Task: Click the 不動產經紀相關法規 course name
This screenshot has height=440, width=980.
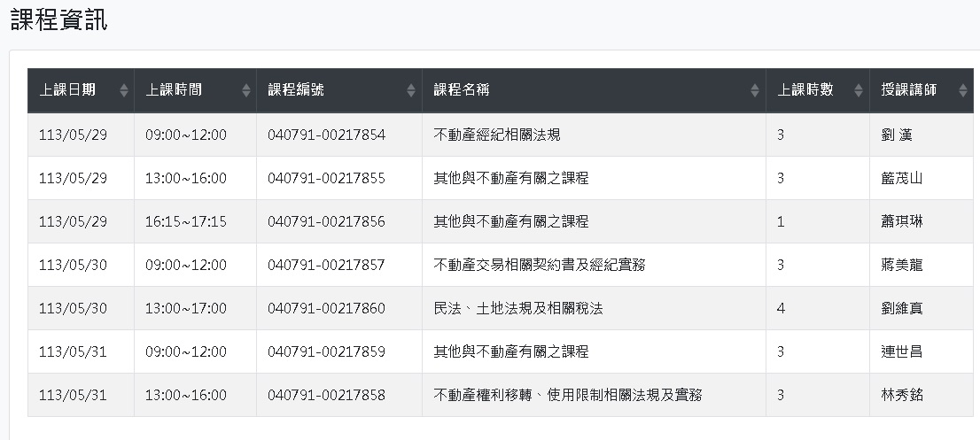Action: (x=496, y=135)
